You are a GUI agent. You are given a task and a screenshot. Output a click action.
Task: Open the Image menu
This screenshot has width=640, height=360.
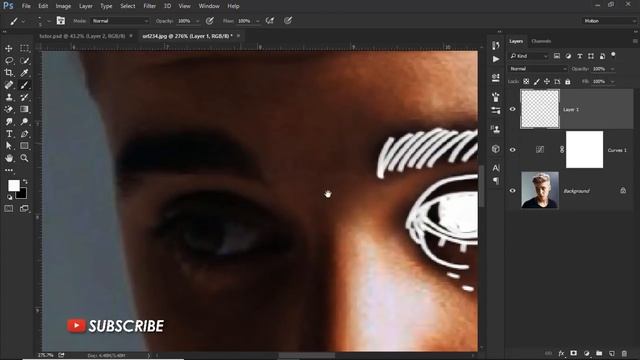[63, 6]
